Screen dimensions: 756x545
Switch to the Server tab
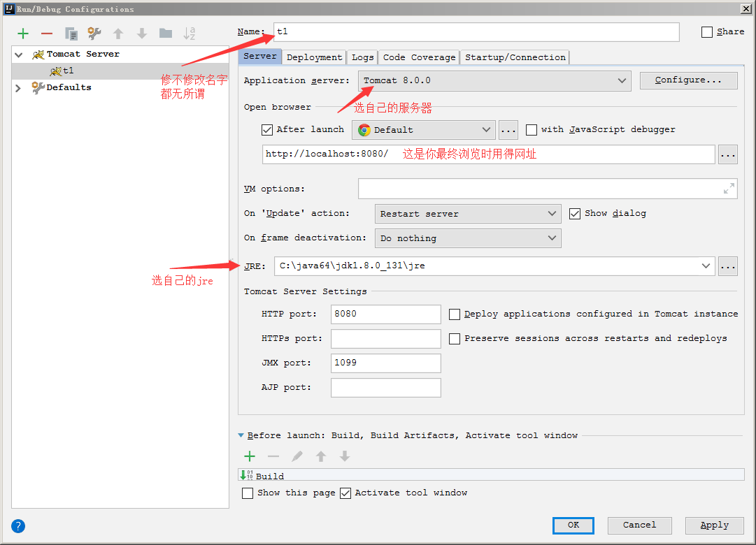pos(260,57)
